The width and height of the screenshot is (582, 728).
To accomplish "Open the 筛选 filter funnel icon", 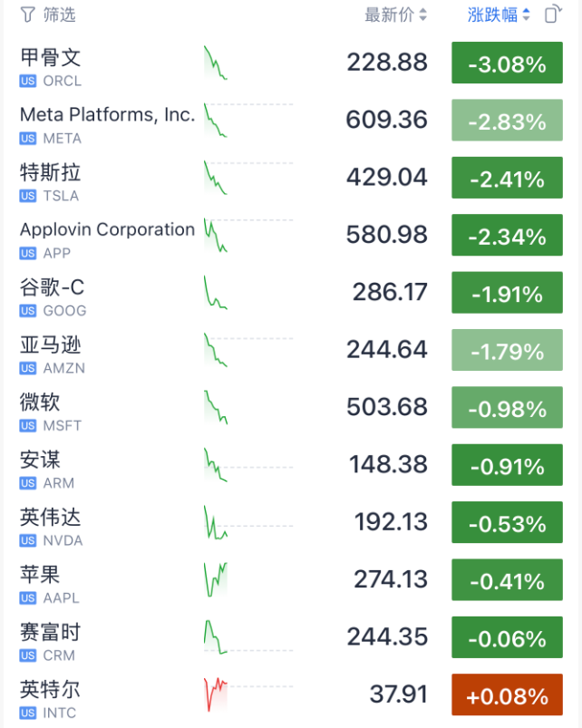I will pyautogui.click(x=27, y=15).
